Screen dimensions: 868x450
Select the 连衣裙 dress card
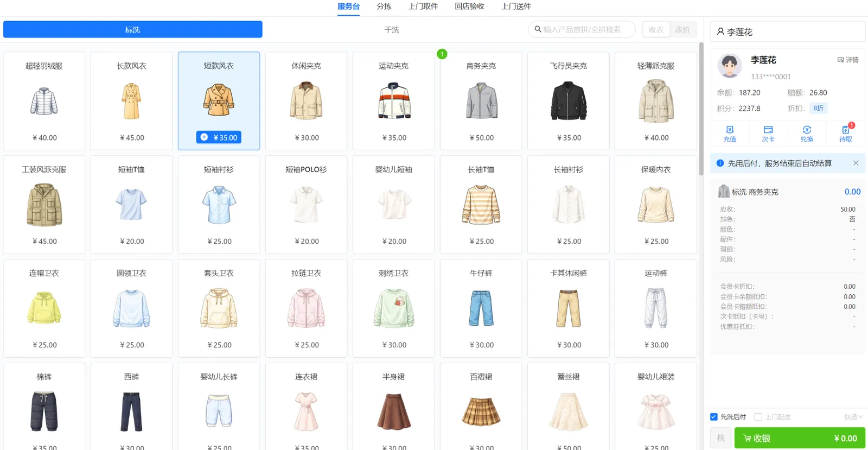[x=307, y=407]
